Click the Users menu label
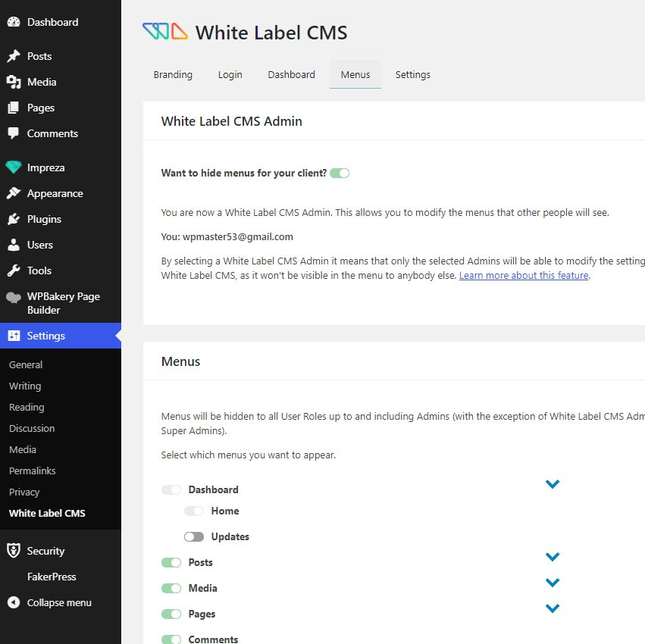 (40, 245)
